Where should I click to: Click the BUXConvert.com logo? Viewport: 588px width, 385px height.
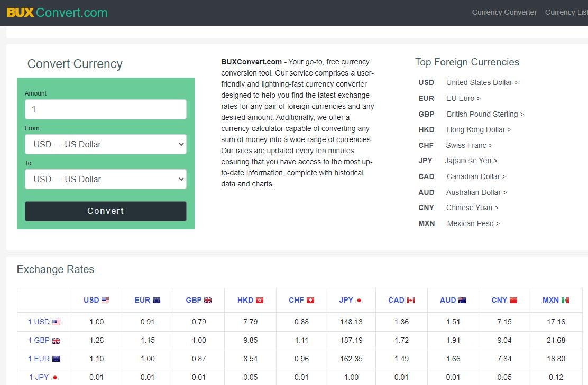click(x=57, y=12)
